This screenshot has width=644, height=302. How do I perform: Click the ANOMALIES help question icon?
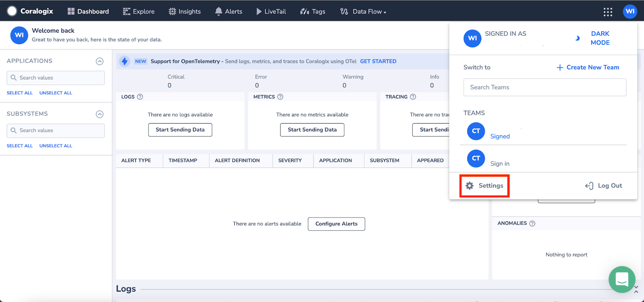tap(533, 223)
